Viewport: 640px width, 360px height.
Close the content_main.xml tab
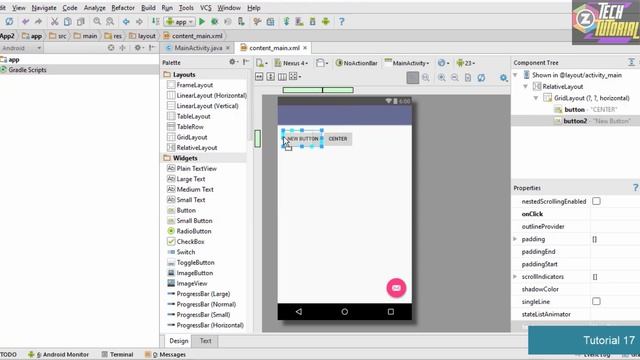click(305, 48)
